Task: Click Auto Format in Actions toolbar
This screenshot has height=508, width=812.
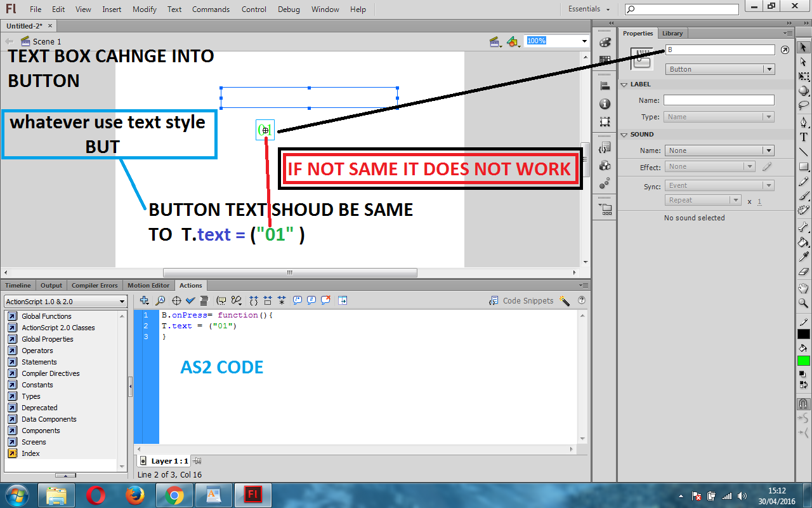Action: click(204, 300)
